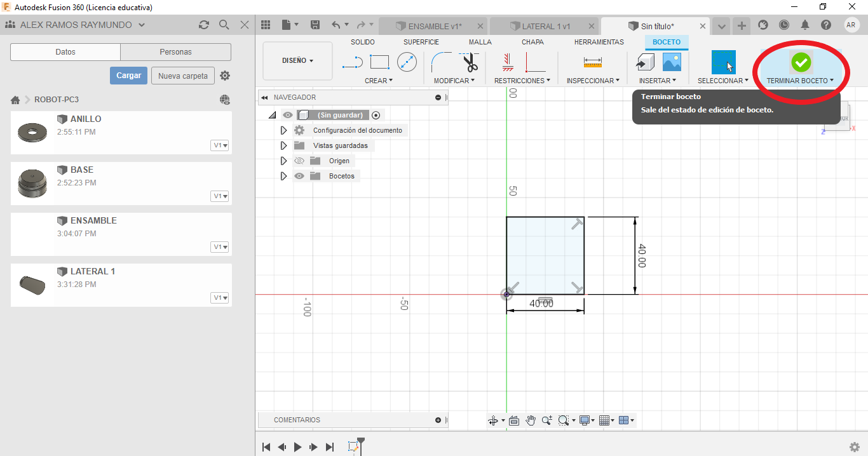Viewport: 868px width, 456px height.
Task: Open the Measure tool in Inspeccionar
Action: coord(592,62)
